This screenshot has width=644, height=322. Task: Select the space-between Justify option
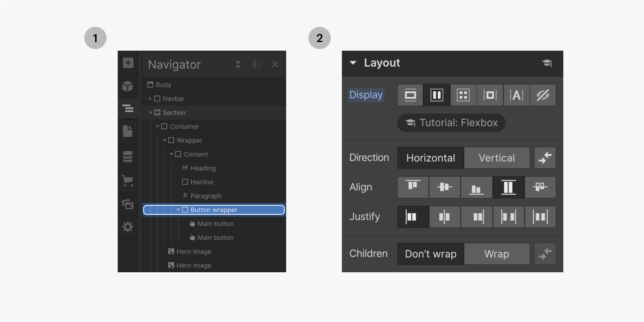coord(508,217)
